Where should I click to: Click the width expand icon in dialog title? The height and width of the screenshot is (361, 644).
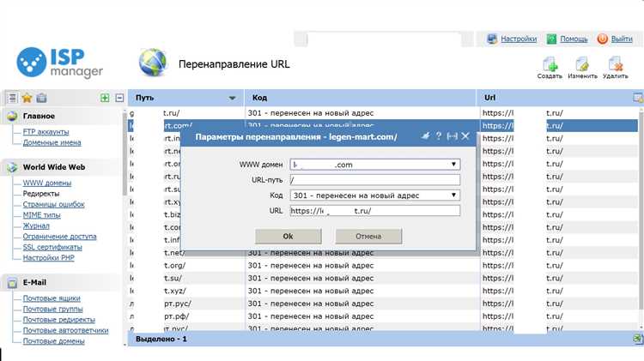[453, 135]
